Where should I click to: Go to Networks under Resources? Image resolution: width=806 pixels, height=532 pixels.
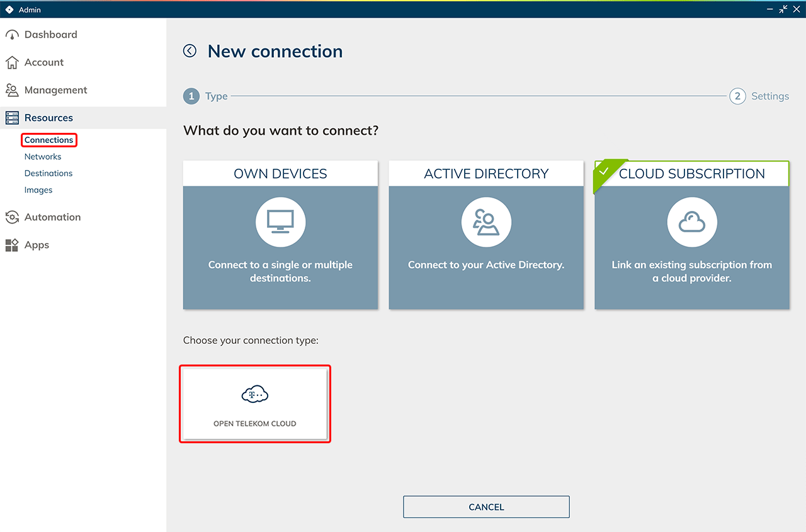(x=43, y=157)
